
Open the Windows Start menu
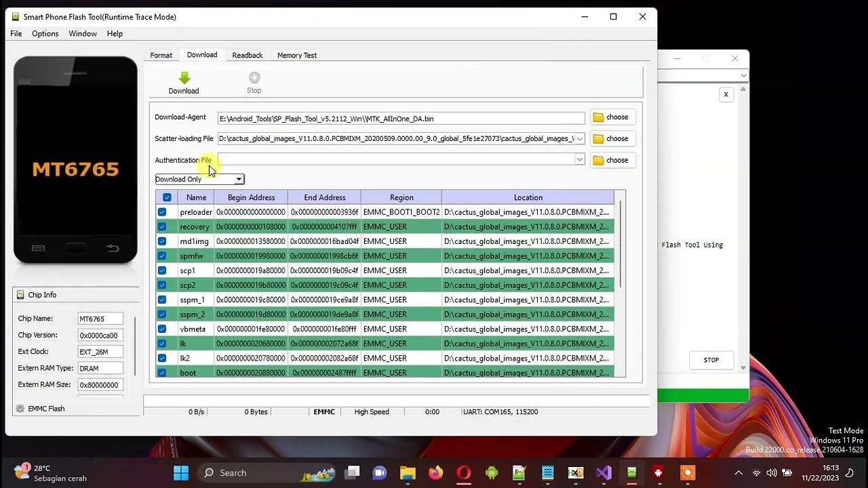pos(181,472)
